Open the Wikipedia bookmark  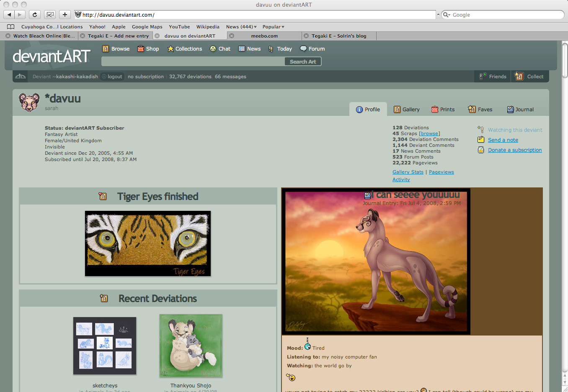coord(208,27)
